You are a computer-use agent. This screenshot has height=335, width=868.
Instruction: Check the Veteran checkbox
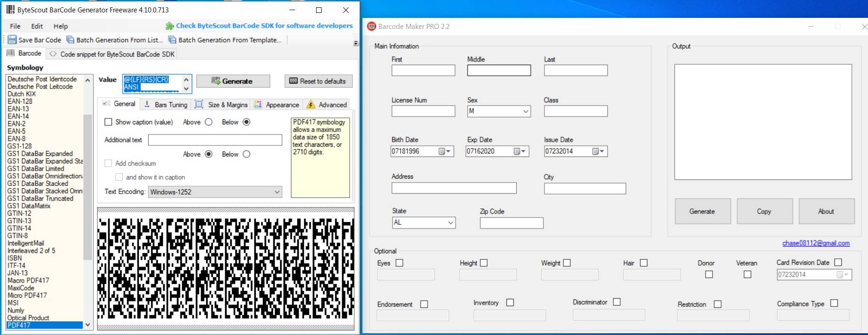747,274
